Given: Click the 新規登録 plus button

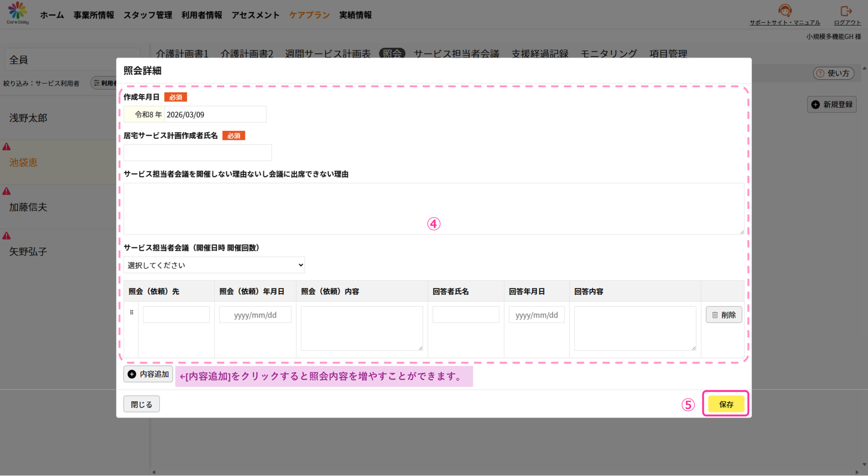Looking at the screenshot, I should (x=832, y=105).
